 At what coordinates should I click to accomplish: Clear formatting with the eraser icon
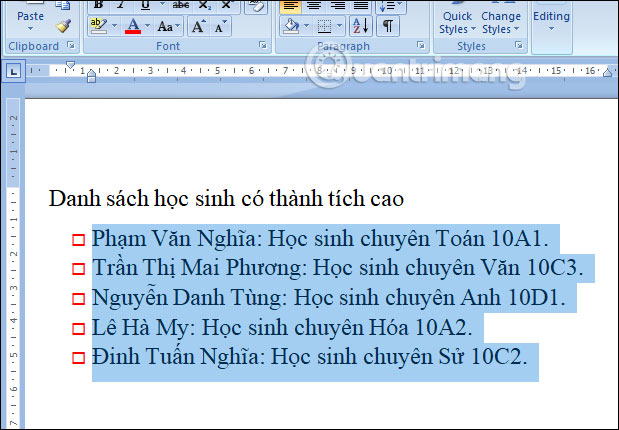256,6
